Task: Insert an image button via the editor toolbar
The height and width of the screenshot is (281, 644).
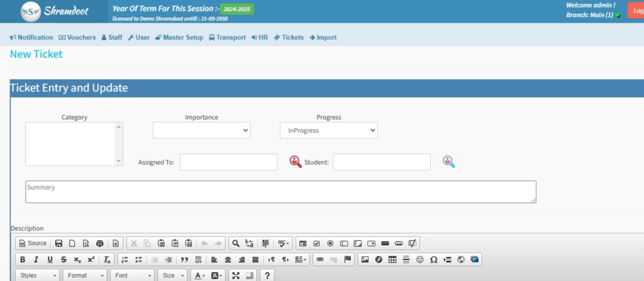Action: point(398,243)
